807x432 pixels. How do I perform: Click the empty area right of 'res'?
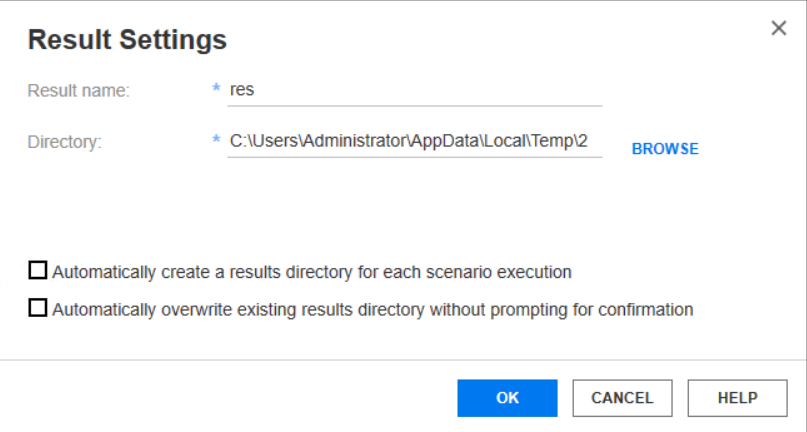point(450,90)
